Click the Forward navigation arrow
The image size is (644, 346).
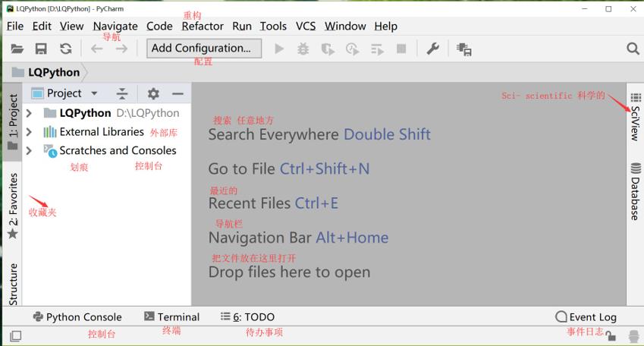(121, 49)
